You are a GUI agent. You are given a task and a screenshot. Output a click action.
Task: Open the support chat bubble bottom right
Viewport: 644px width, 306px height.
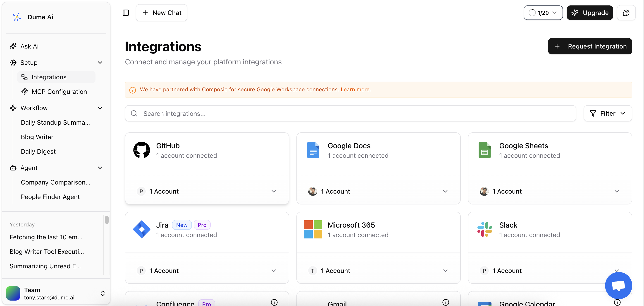click(x=618, y=285)
